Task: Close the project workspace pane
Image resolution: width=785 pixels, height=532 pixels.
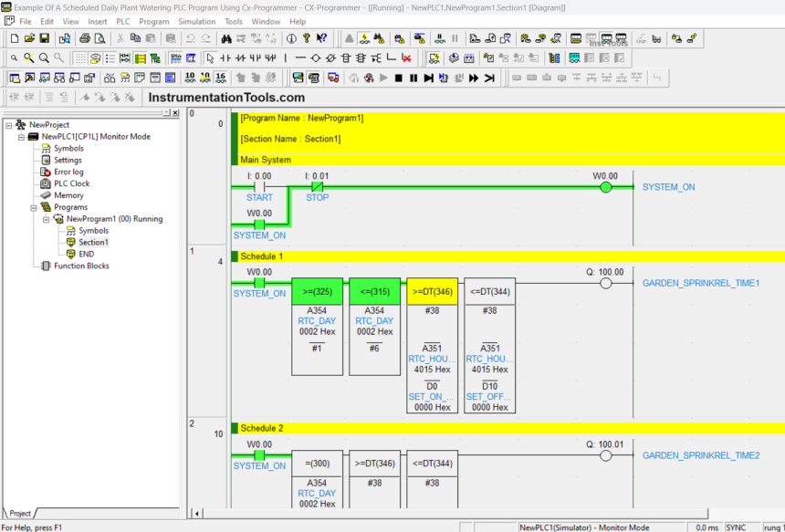Action: coord(176,113)
